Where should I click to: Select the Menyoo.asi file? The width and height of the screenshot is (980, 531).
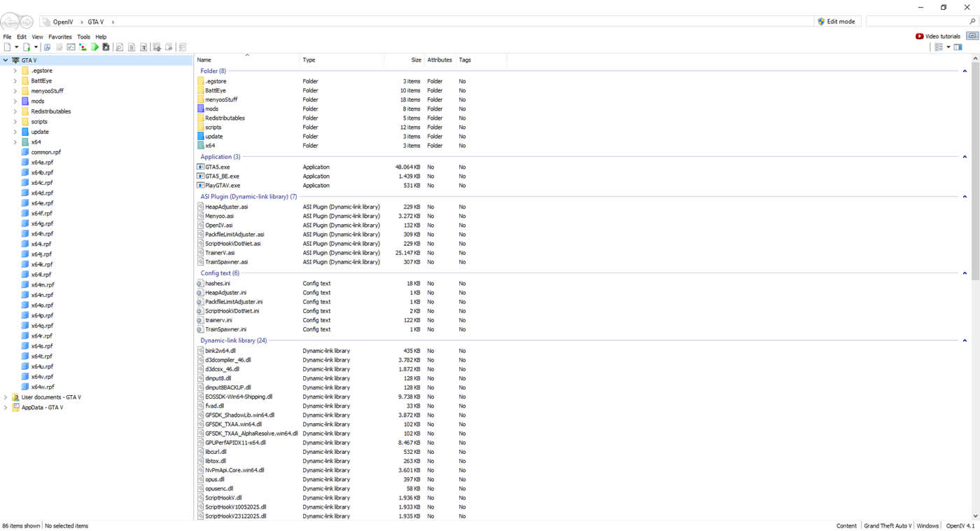[219, 216]
